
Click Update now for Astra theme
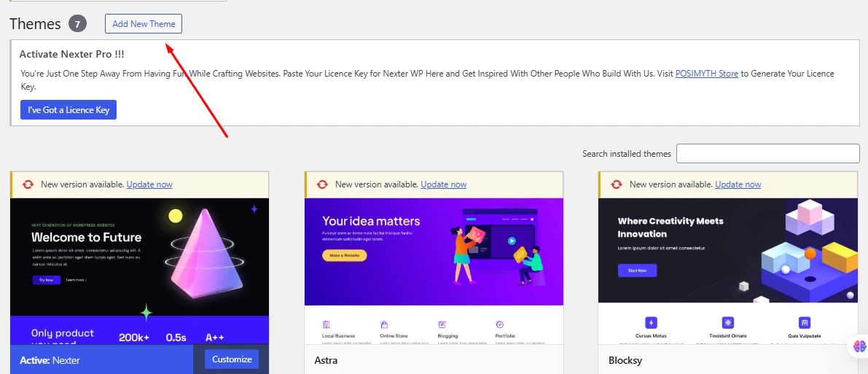443,184
